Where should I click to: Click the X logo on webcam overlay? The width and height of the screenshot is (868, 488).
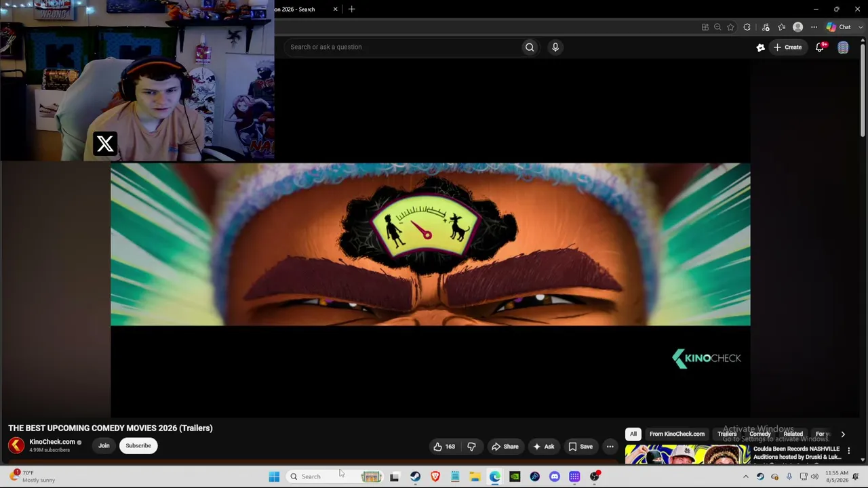pyautogui.click(x=105, y=144)
